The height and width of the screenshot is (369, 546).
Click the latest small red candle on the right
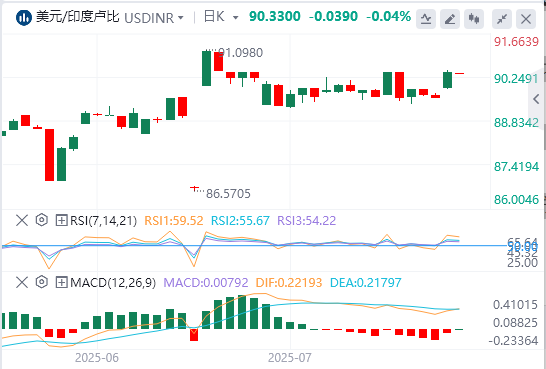point(460,73)
